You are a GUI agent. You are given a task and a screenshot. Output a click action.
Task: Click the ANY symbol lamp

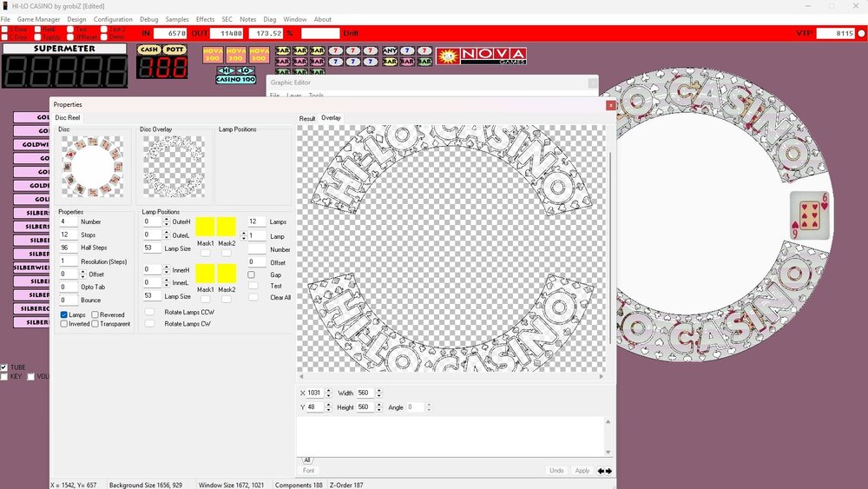point(390,50)
